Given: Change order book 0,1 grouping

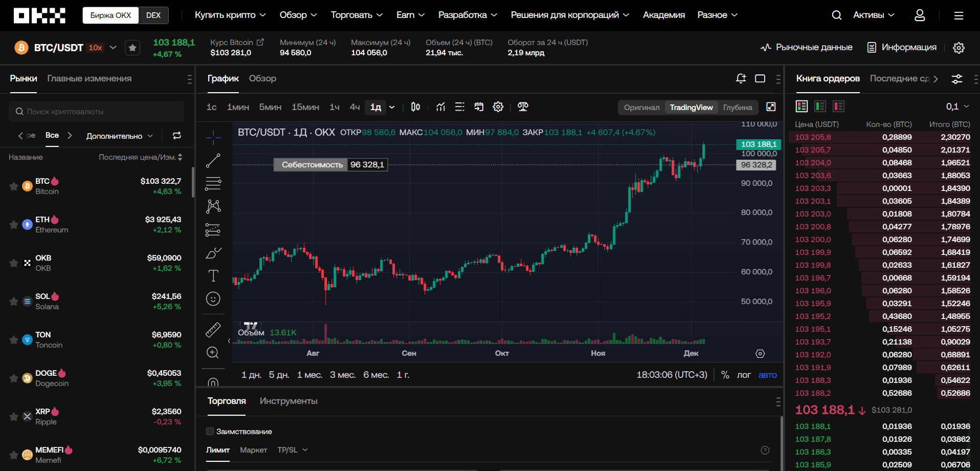Looking at the screenshot, I should tap(957, 106).
